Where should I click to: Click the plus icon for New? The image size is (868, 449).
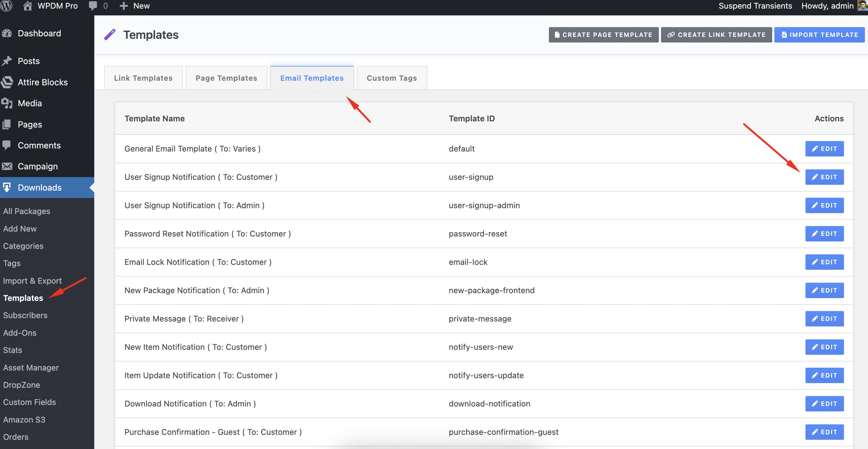point(124,6)
